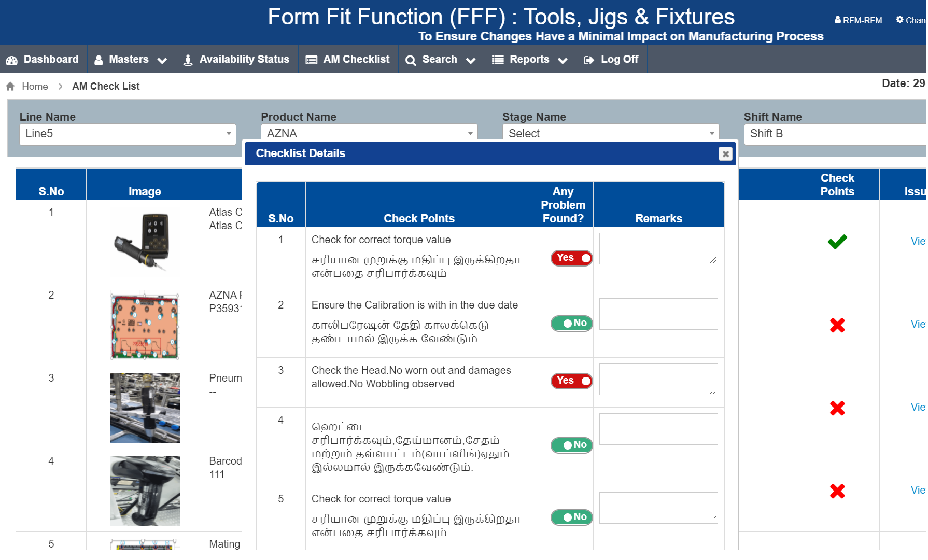Viewport: 928px width, 560px height.
Task: Expand the Search menu chevron
Action: 471,61
